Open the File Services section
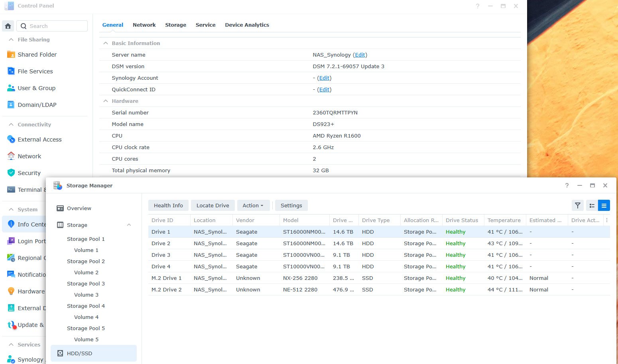This screenshot has width=618, height=364. tap(35, 71)
